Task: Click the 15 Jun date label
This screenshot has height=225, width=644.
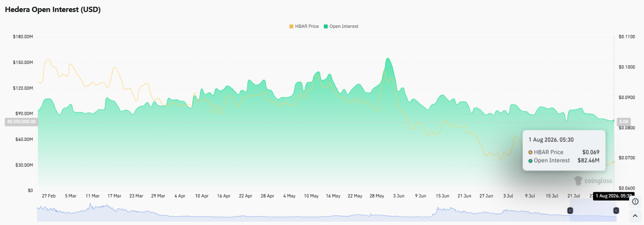Action: (x=442, y=196)
